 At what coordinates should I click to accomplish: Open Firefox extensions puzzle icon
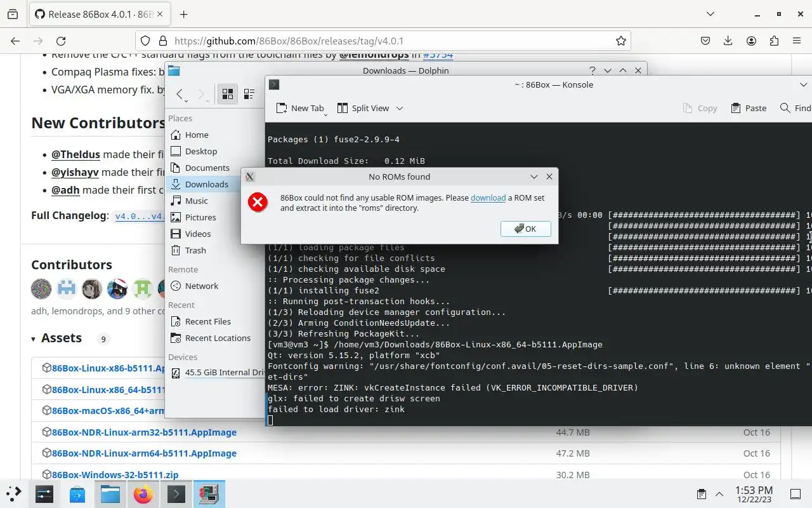pos(774,41)
